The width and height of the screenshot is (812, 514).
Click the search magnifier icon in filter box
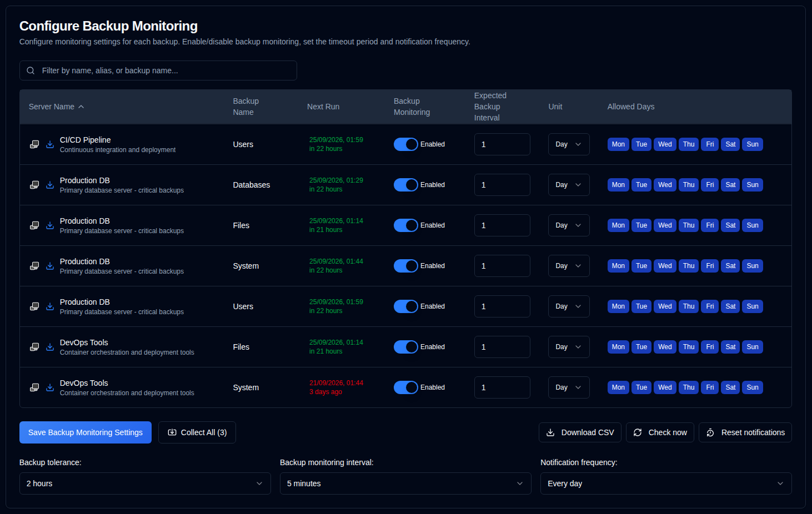click(31, 70)
